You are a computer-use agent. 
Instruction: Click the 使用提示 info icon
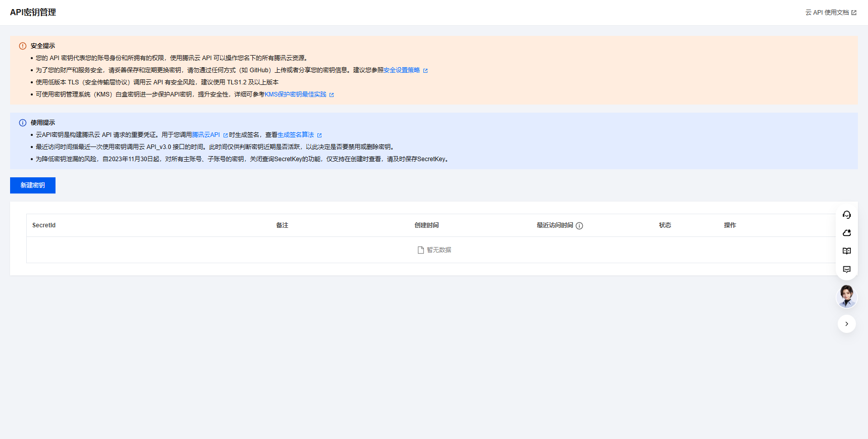pyautogui.click(x=23, y=123)
